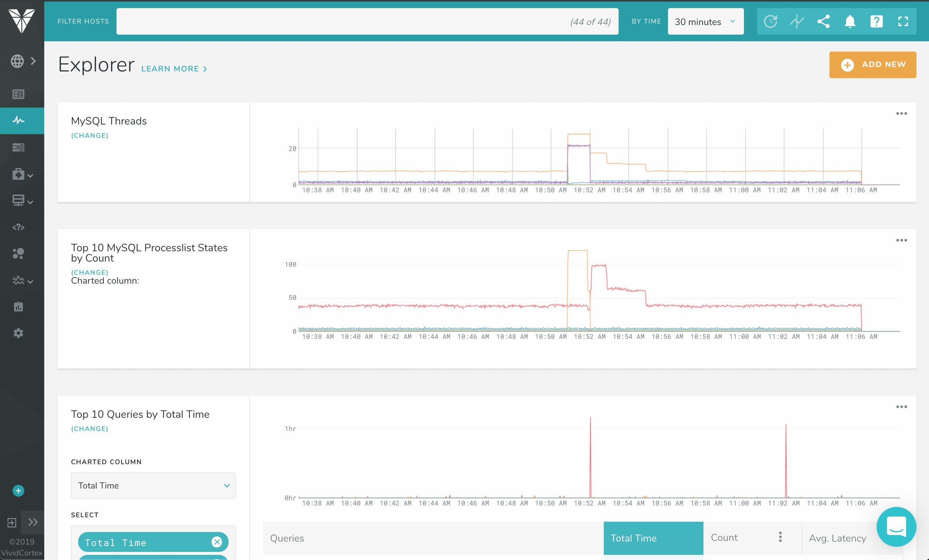Open the settings gear sidebar icon
Image resolution: width=929 pixels, height=560 pixels.
(x=18, y=333)
